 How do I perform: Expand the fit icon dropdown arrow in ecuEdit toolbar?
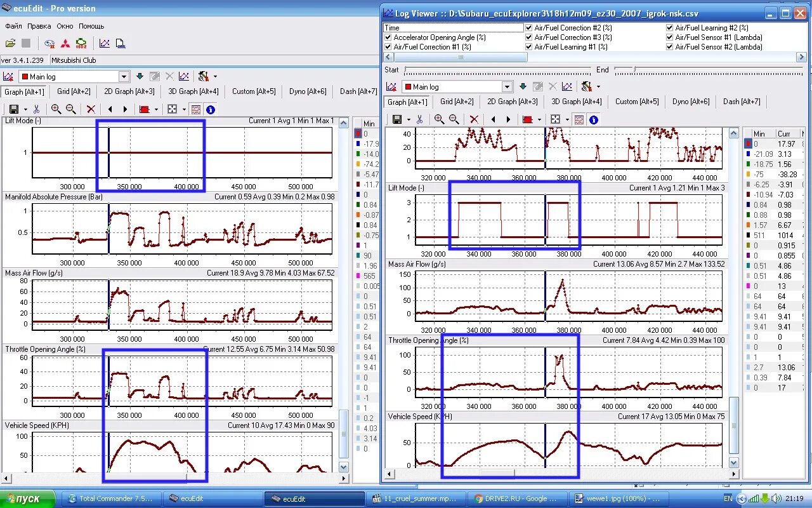point(183,109)
